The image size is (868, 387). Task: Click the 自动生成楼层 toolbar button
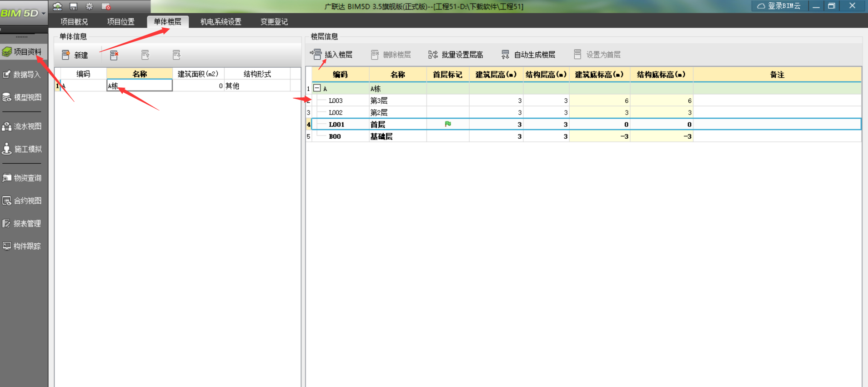point(528,55)
